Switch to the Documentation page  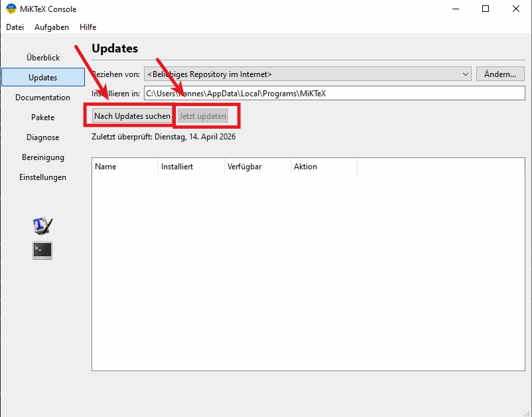(43, 98)
